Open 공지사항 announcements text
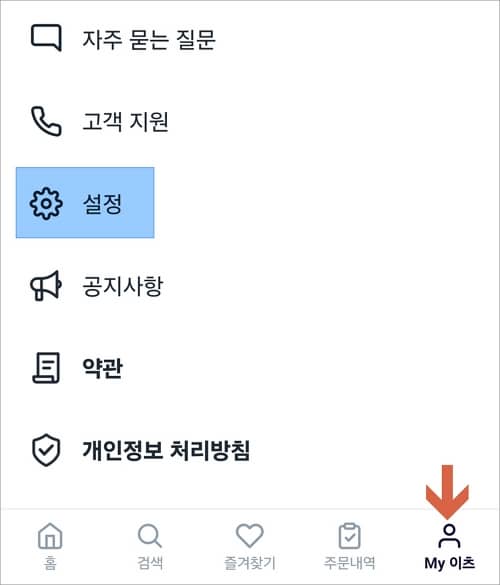This screenshot has height=585, width=500. [x=123, y=286]
